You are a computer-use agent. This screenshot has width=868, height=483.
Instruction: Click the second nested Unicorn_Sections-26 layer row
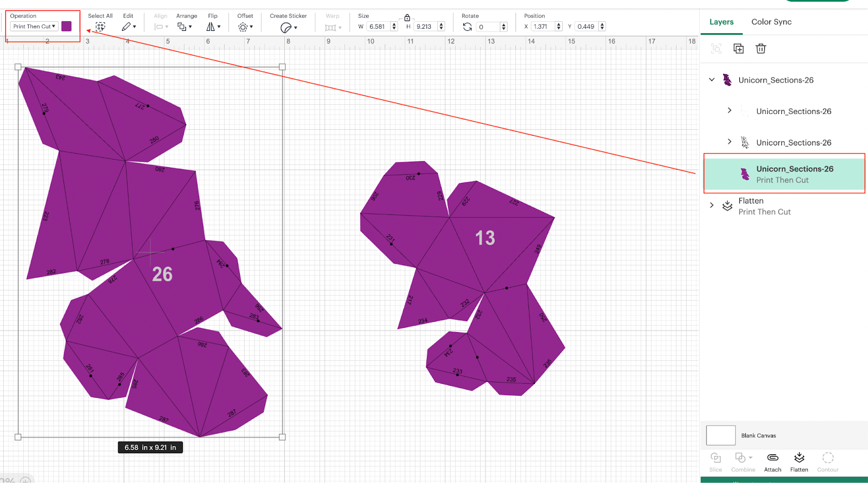tap(784, 142)
